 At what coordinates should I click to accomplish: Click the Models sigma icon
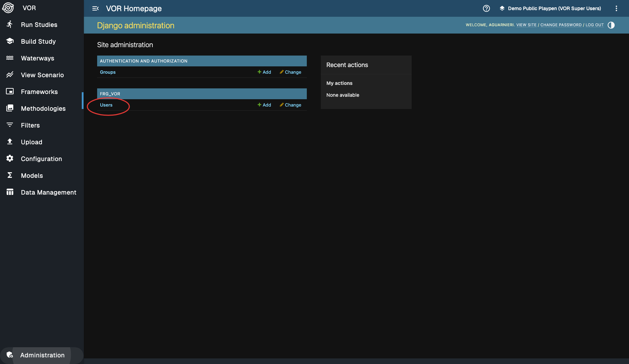point(10,175)
